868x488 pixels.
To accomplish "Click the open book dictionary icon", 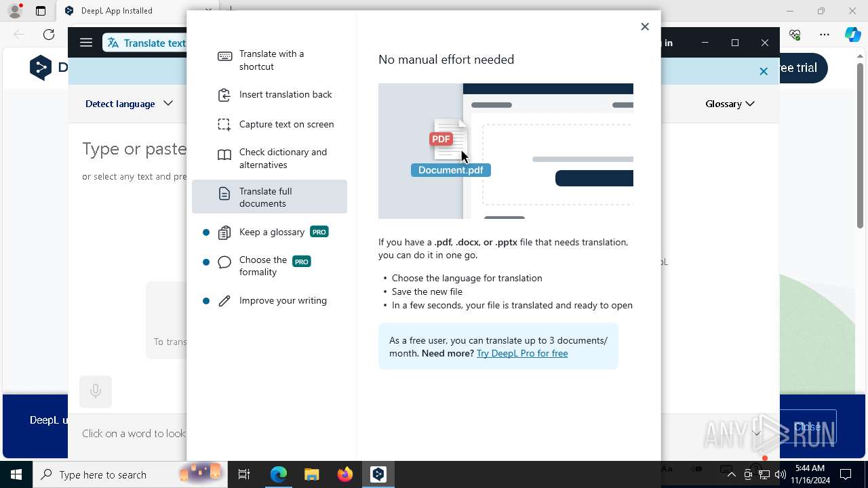I will click(224, 155).
